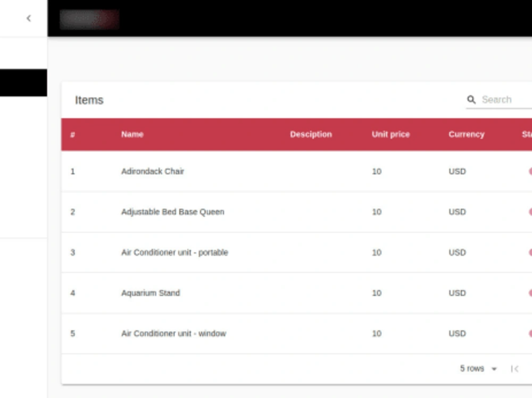The height and width of the screenshot is (398, 532).
Task: Collapse sidebar with the back chevron
Action: tap(29, 18)
